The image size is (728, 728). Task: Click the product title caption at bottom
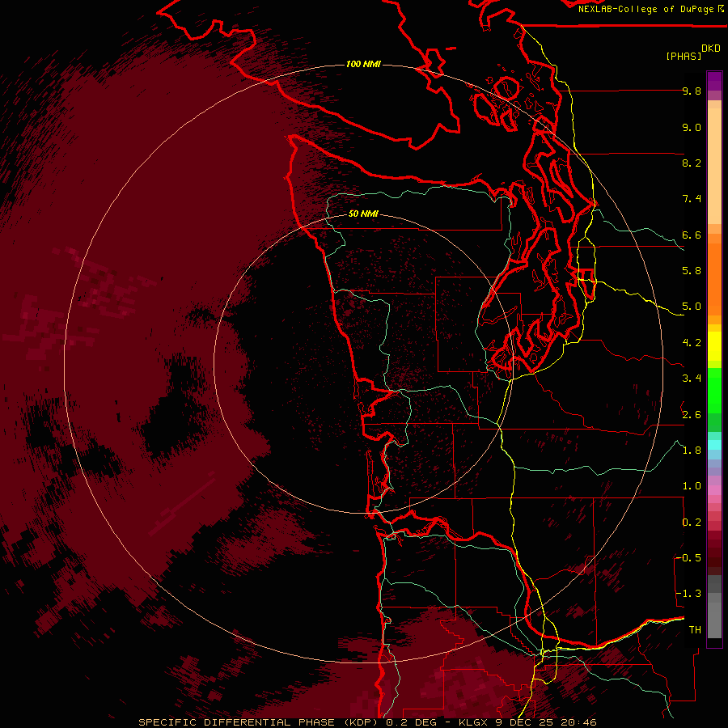coord(367,722)
